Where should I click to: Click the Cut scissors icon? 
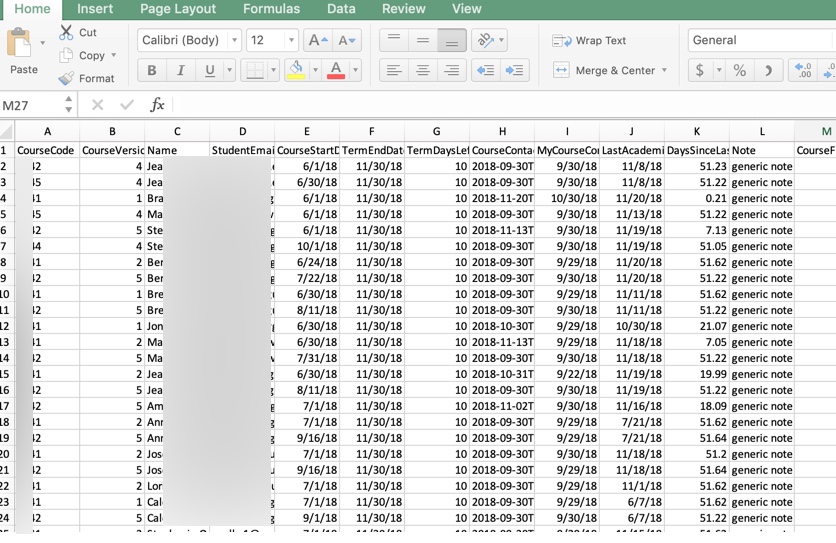click(x=67, y=33)
